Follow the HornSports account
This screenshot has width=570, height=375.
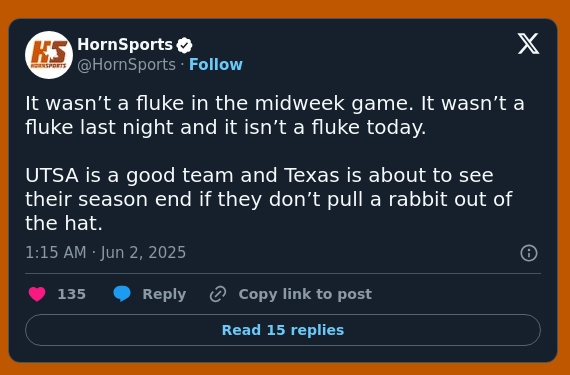coord(216,65)
